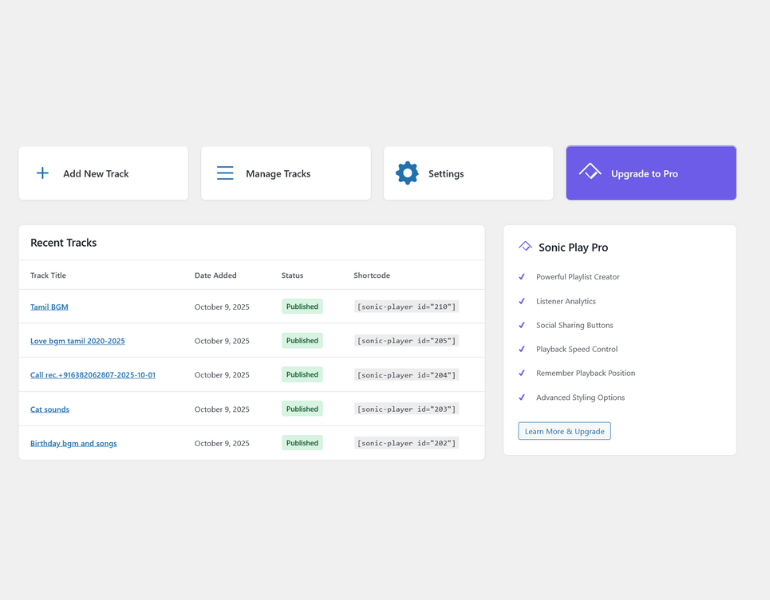The width and height of the screenshot is (770, 600).
Task: Open the Cat sounds track
Action: click(x=49, y=409)
